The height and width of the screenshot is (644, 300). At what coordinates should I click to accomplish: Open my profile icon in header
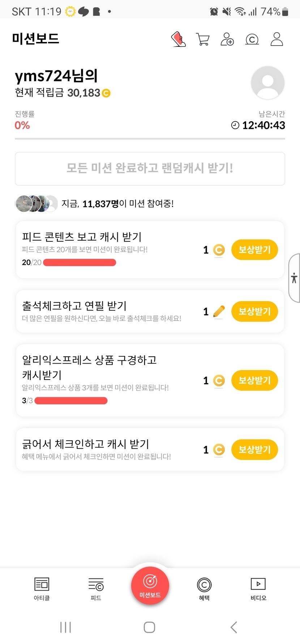pos(277,39)
